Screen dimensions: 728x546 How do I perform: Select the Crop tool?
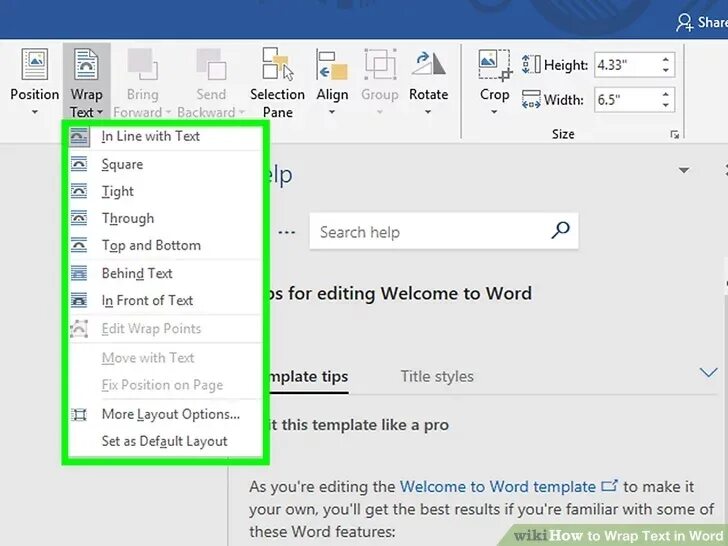click(494, 81)
